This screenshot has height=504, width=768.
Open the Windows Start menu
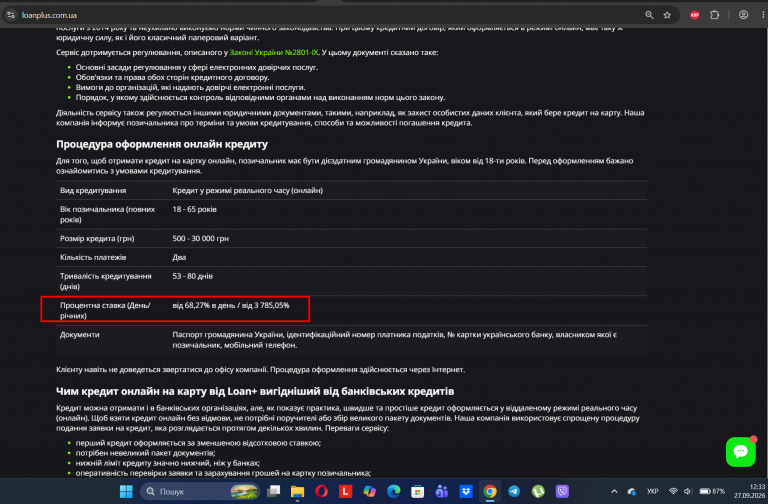(126, 491)
